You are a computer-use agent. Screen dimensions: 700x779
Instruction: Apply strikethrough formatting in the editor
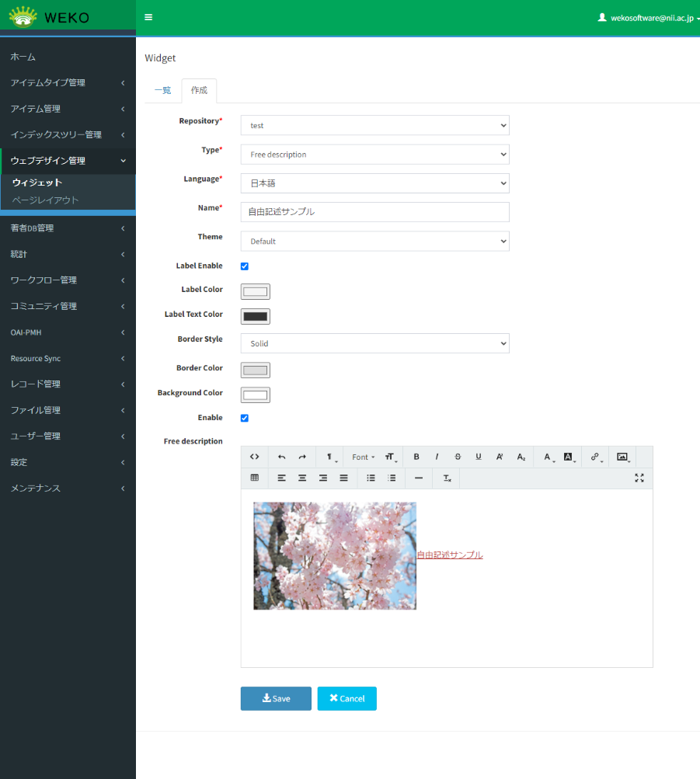click(x=458, y=457)
